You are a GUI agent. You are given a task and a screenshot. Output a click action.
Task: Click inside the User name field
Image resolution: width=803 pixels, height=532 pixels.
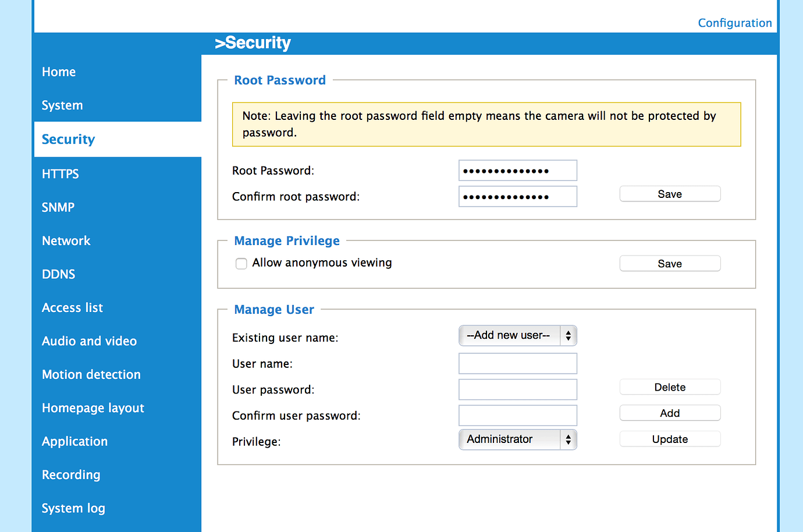pyautogui.click(x=517, y=363)
